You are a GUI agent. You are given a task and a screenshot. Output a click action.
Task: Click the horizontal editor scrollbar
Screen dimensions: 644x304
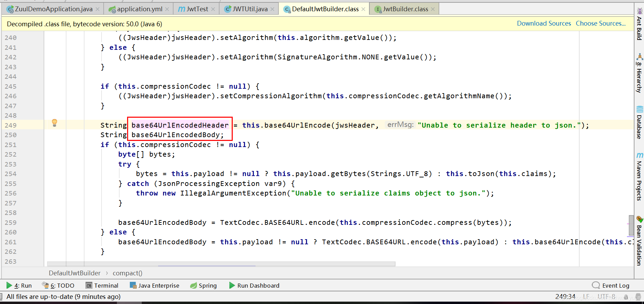(x=221, y=264)
